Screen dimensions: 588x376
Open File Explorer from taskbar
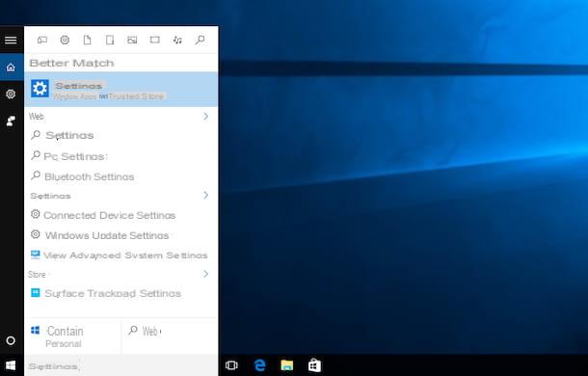pyautogui.click(x=287, y=365)
